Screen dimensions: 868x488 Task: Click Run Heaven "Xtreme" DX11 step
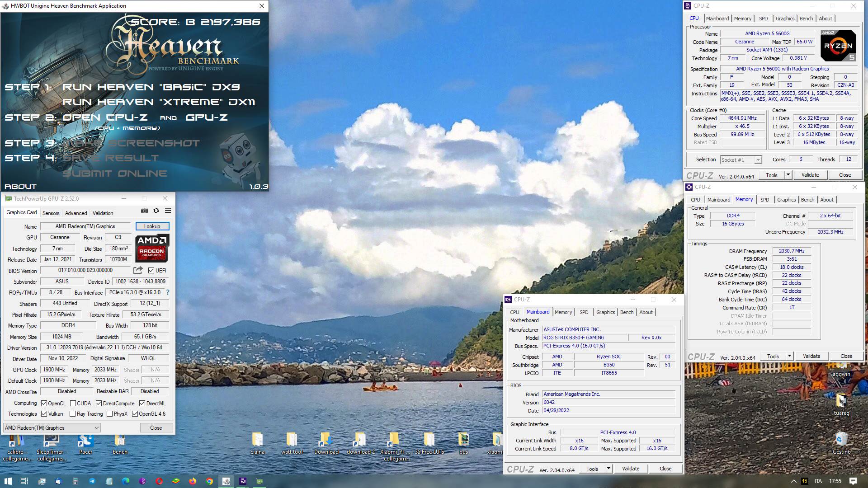tap(159, 102)
